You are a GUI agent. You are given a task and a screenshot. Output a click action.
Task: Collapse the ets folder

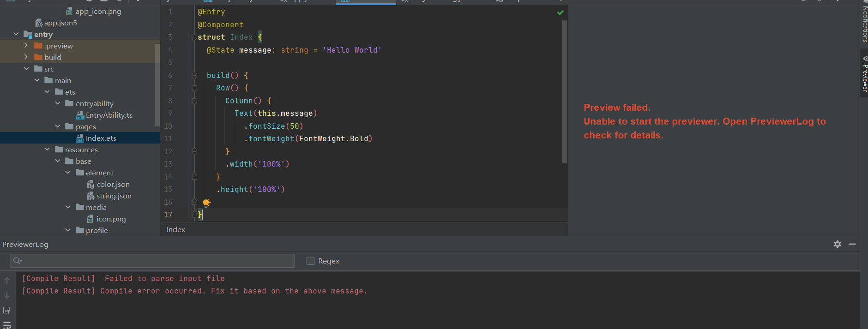tap(47, 92)
